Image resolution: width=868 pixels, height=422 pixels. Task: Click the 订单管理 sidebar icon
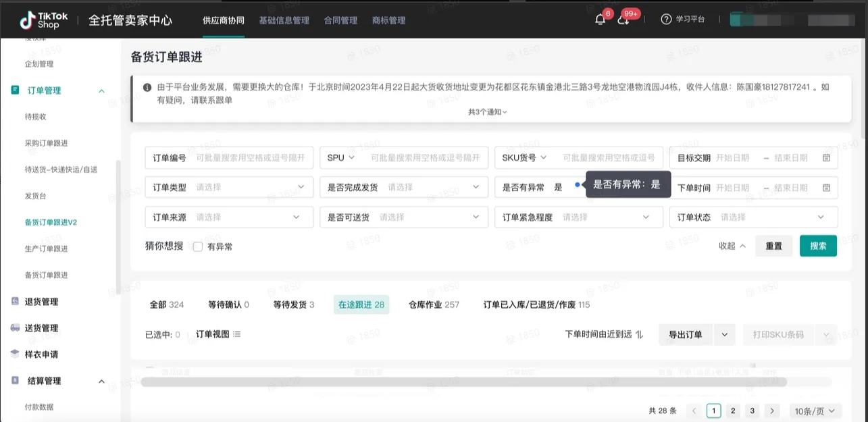pos(15,90)
